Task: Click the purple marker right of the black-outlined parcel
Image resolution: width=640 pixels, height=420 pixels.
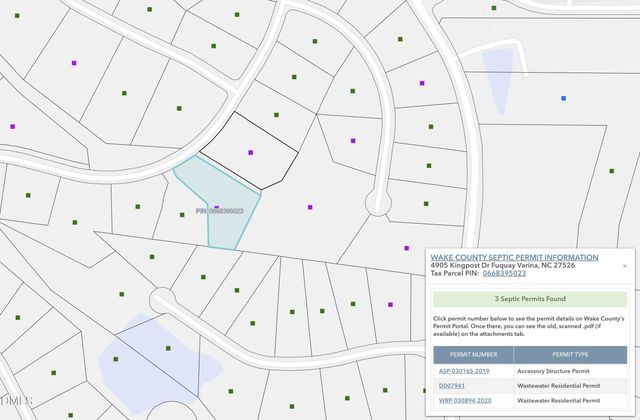Action: pos(352,141)
